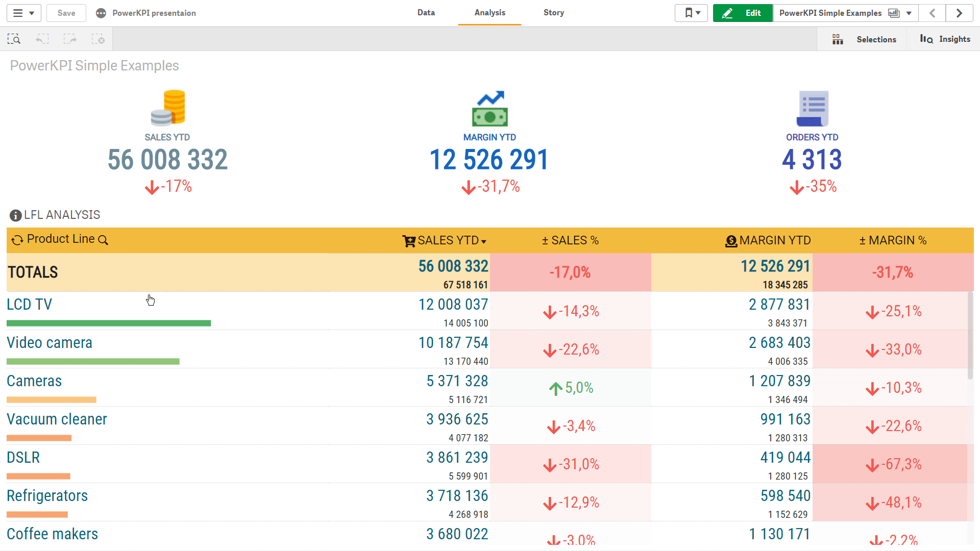Expand the global navigation menu arrow
The height and width of the screenshot is (551, 980).
(32, 13)
